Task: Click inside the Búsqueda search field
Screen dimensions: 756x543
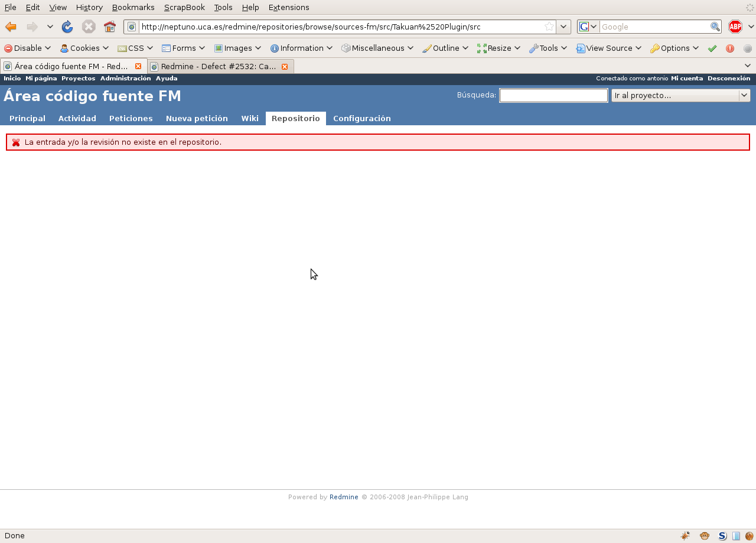Action: click(x=553, y=95)
